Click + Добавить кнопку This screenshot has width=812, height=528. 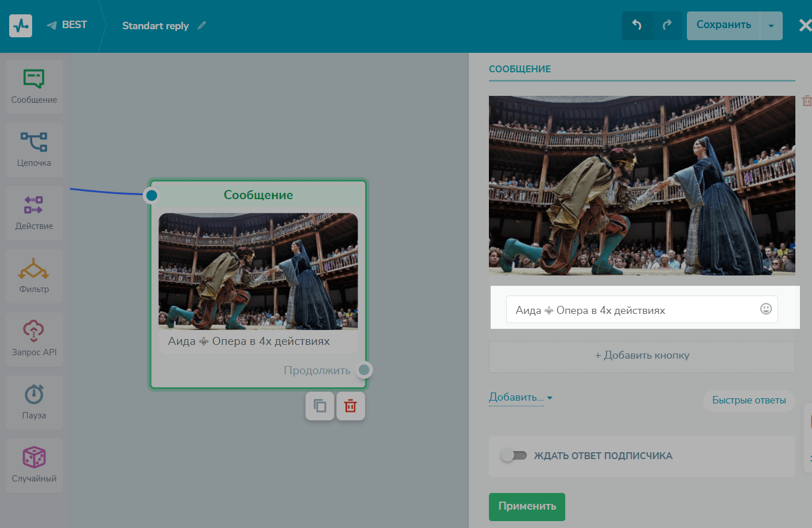tap(642, 356)
